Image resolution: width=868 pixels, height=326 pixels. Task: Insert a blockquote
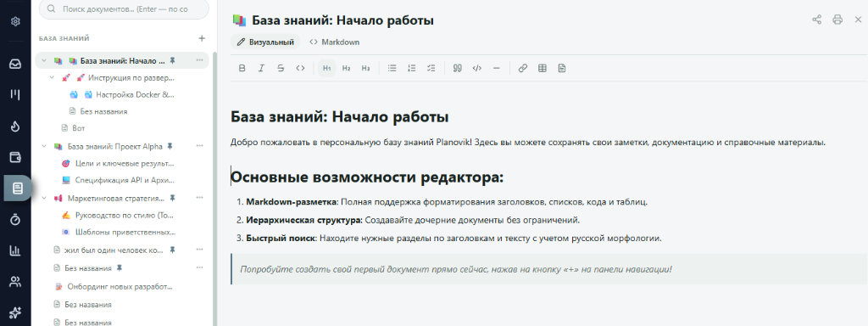point(457,68)
